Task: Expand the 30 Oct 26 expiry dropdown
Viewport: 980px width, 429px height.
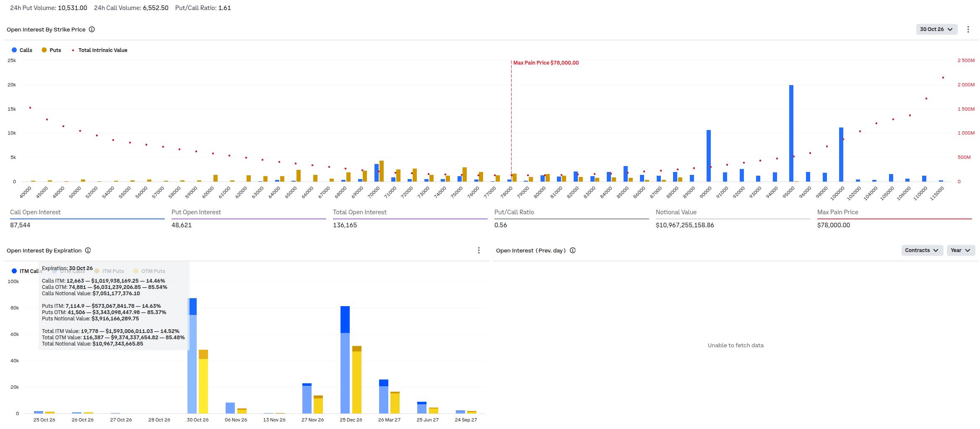Action: (936, 29)
